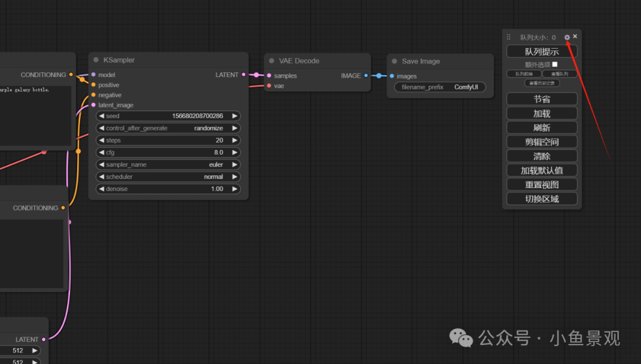Click the 队列提示 queue prompt button
The width and height of the screenshot is (641, 364).
click(x=542, y=52)
